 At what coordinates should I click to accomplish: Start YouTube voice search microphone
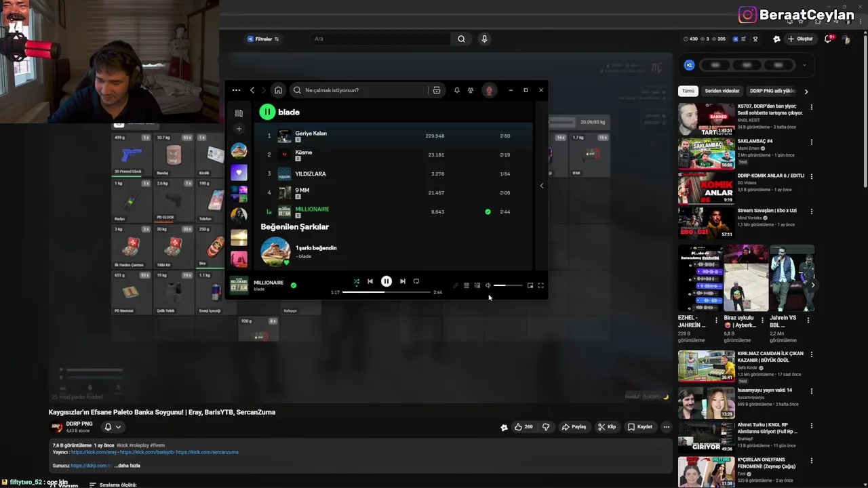[484, 39]
